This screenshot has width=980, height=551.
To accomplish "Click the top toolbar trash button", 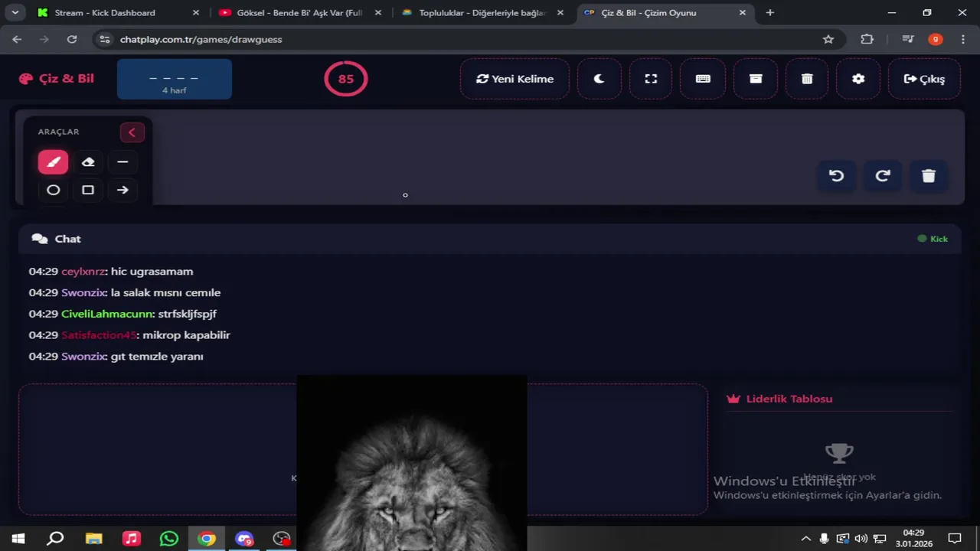I will 807,79.
